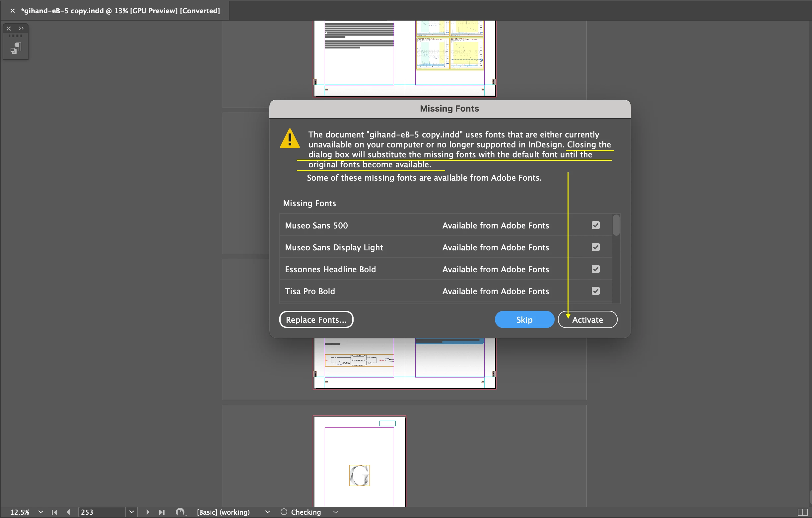Go to the first page using status bar arrow
This screenshot has height=518, width=812.
pos(54,512)
